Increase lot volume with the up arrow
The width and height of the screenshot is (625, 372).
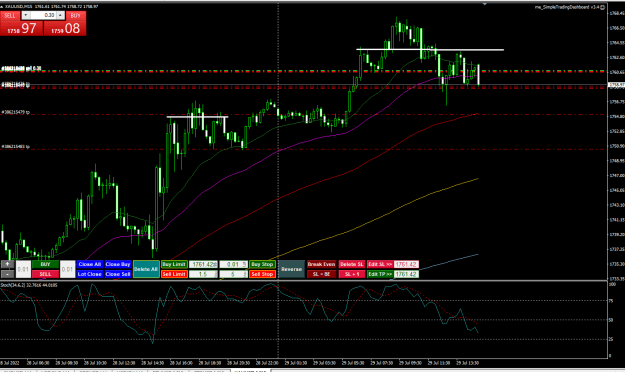(x=61, y=15)
